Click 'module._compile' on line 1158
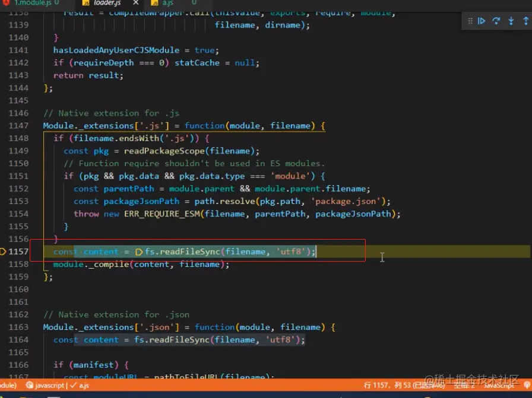The image size is (532, 398). (x=91, y=264)
